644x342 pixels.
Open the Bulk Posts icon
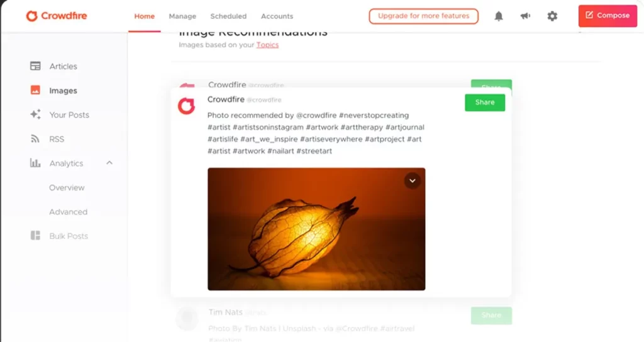35,236
